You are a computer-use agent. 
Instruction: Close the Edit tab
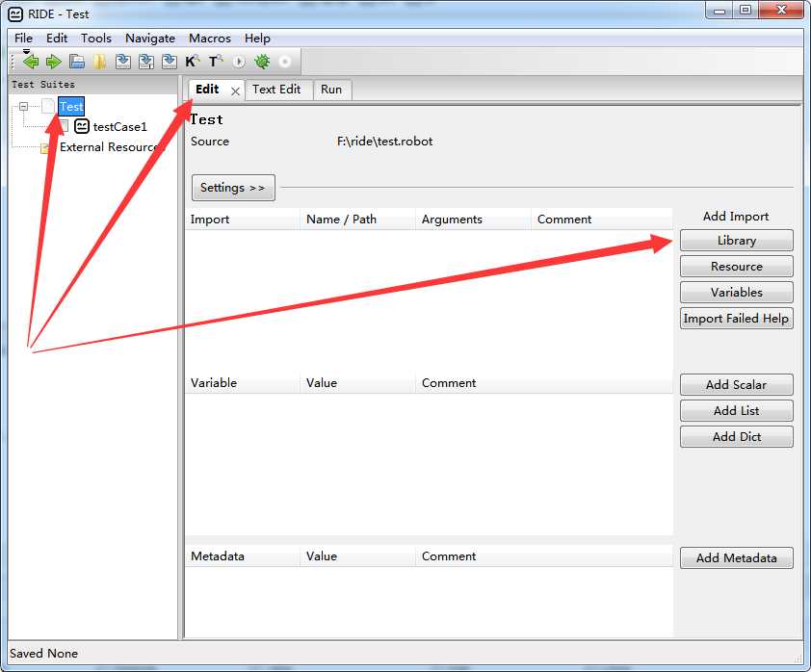235,91
